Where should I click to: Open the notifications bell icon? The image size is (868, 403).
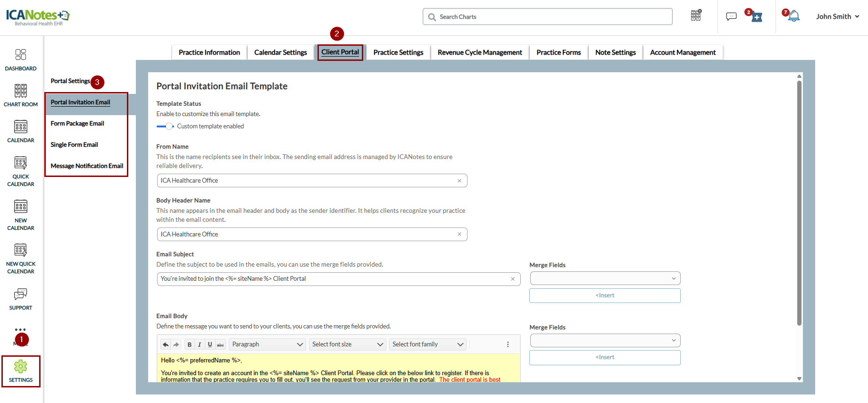[794, 17]
